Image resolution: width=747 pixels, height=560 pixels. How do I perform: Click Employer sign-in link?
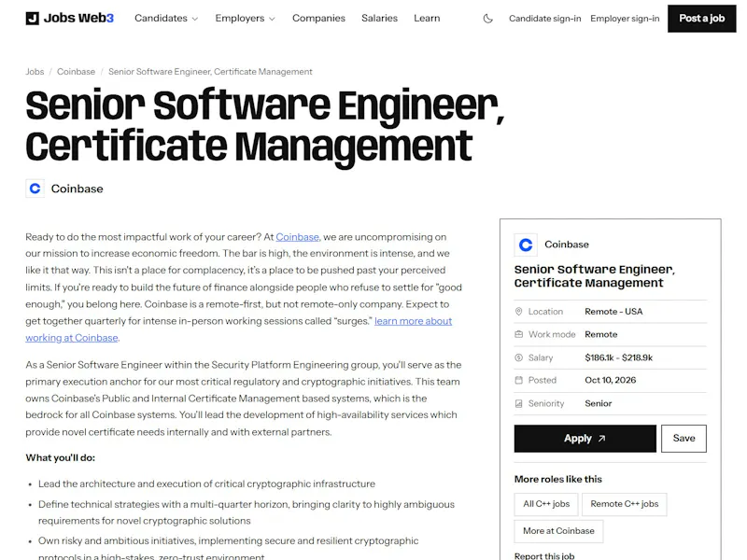(x=625, y=19)
